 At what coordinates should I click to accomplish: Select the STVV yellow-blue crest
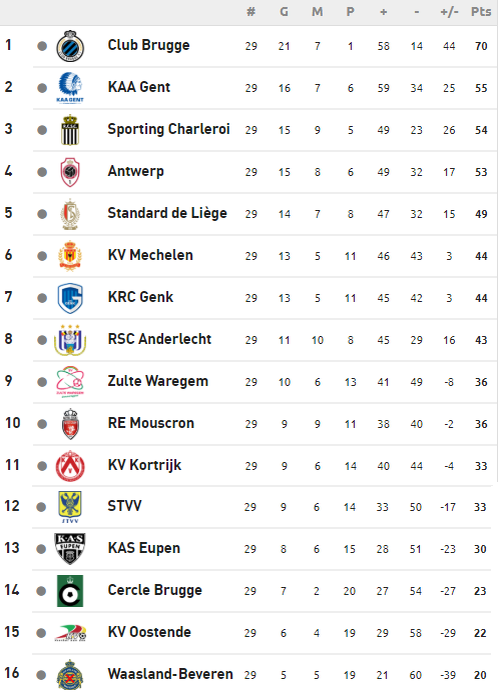[x=70, y=507]
